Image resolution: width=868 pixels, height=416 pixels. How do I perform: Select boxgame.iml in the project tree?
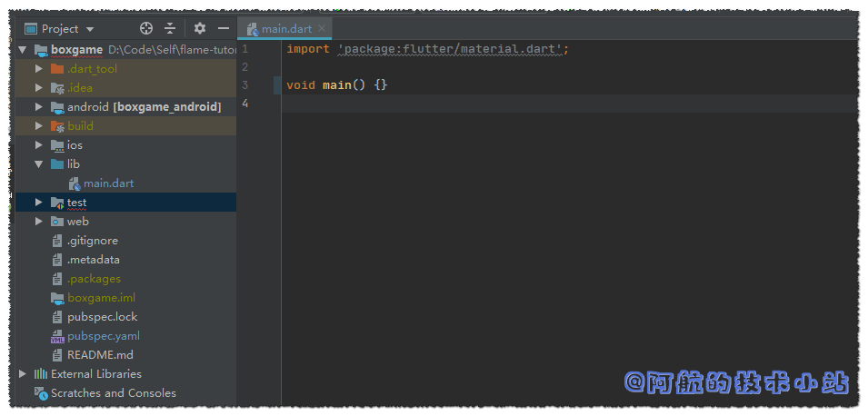click(101, 298)
